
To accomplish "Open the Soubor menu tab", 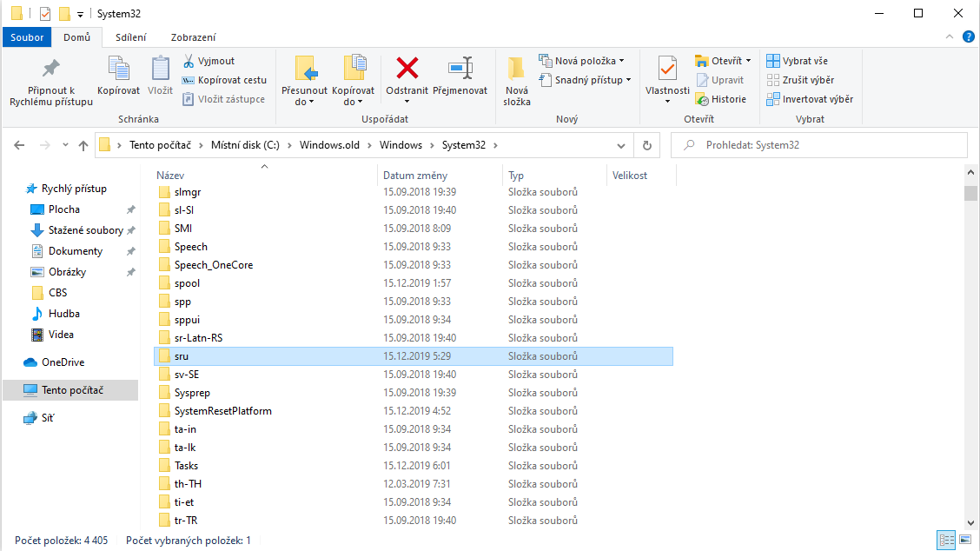I will click(x=27, y=37).
